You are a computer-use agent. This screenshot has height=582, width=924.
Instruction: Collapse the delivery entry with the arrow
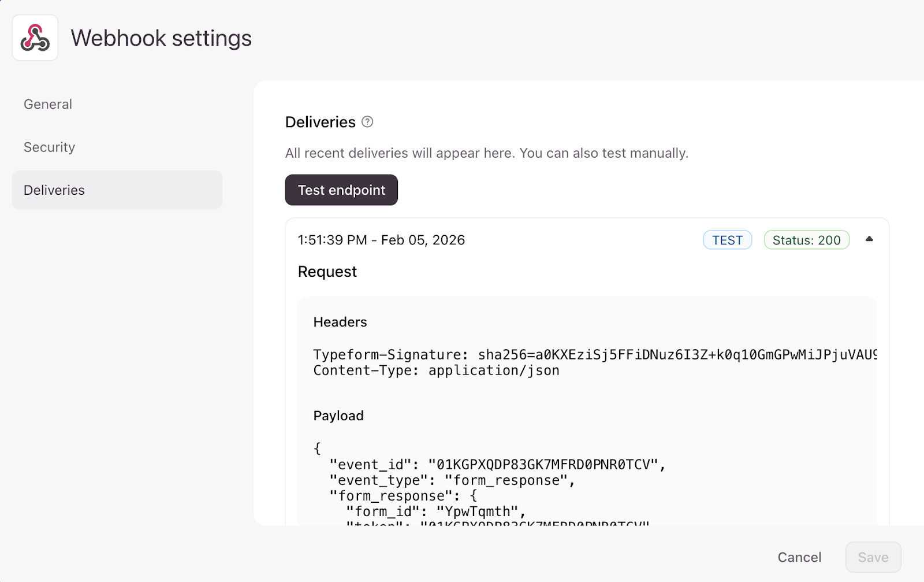pyautogui.click(x=869, y=239)
